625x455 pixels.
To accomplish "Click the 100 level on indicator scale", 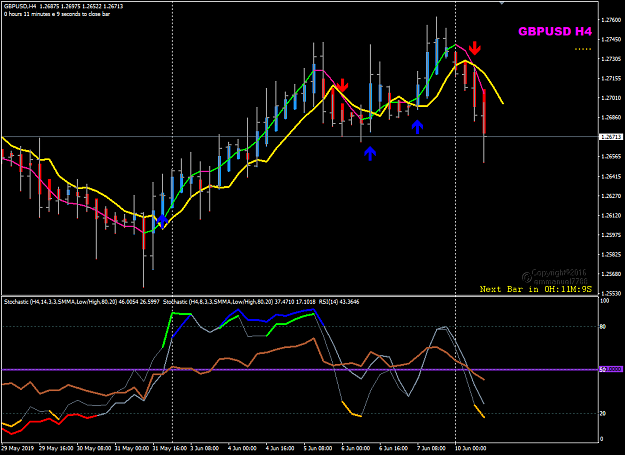I will (605, 301).
